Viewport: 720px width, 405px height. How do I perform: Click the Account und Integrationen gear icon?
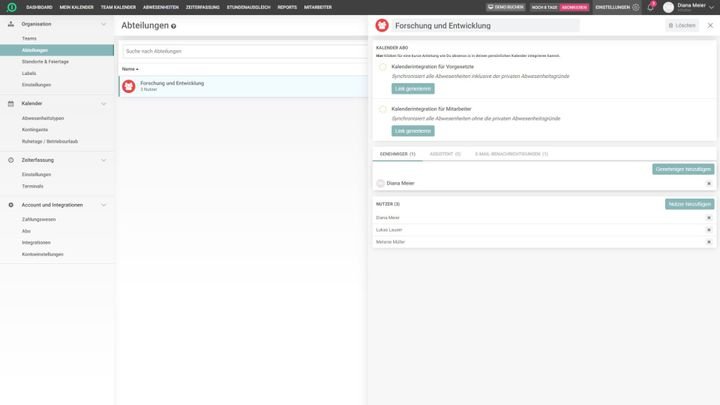(x=11, y=205)
